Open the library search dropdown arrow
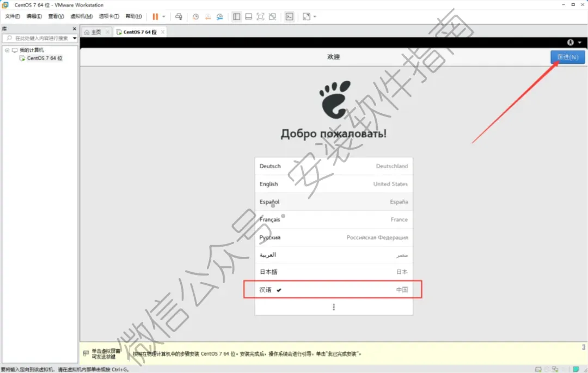Image resolution: width=588 pixels, height=373 pixels. [x=74, y=38]
